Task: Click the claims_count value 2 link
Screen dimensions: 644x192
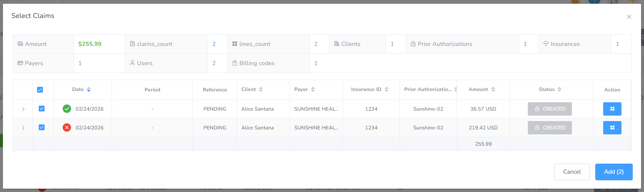Action: point(214,44)
